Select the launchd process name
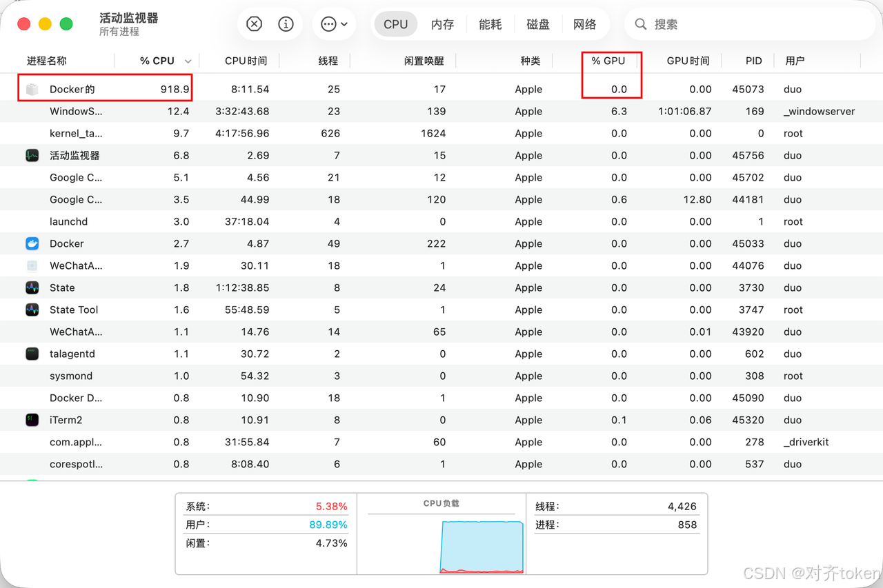Viewport: 883px width, 588px height. click(x=68, y=221)
